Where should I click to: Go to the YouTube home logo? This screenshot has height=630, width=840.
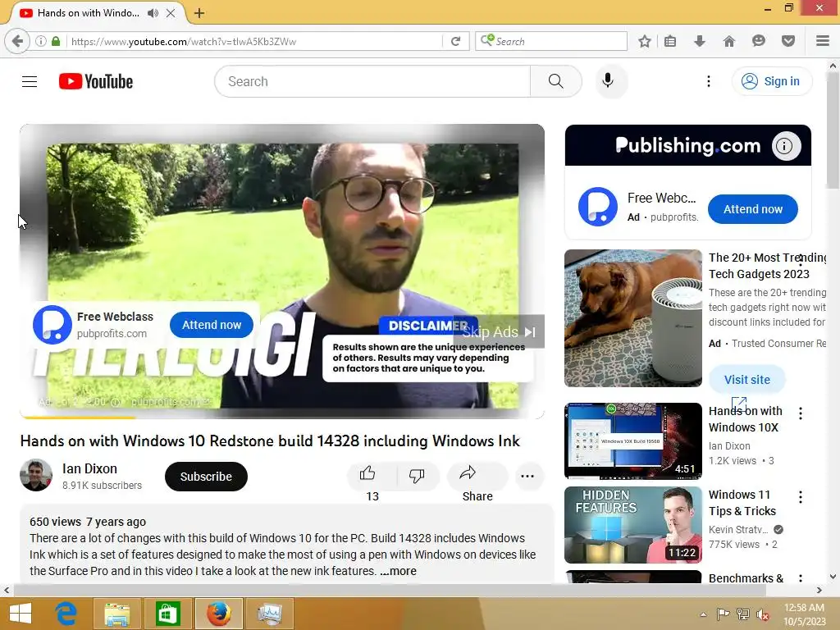[96, 81]
